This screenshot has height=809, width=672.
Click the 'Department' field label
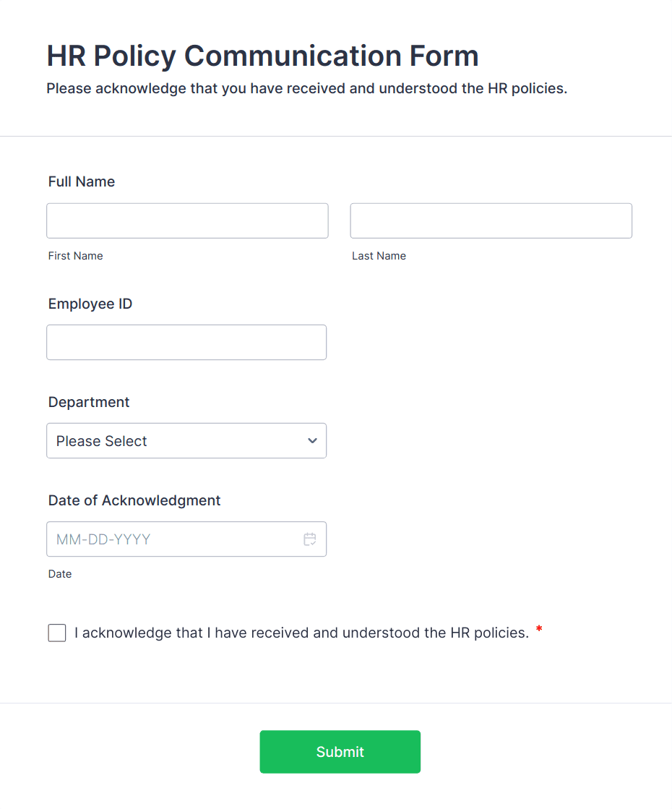pyautogui.click(x=89, y=403)
